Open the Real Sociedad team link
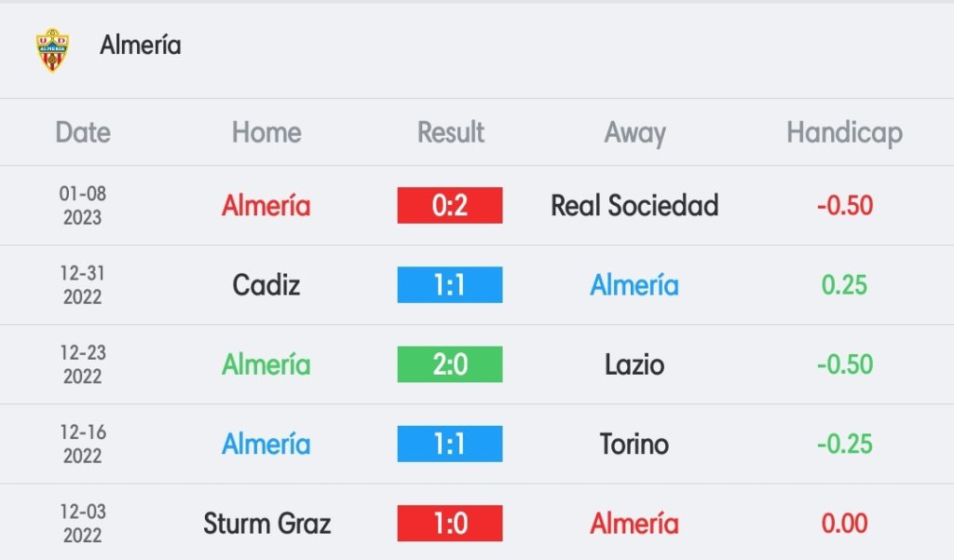Screen dimensions: 954x560 pyautogui.click(x=634, y=205)
